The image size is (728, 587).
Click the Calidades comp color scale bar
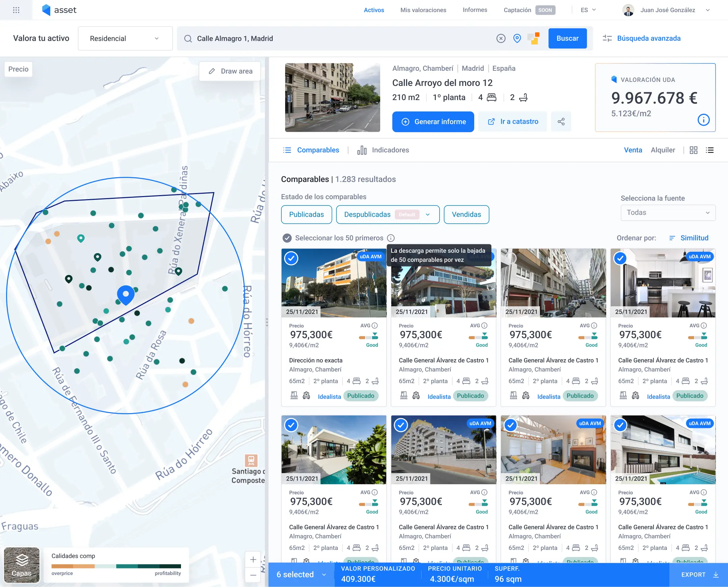116,566
